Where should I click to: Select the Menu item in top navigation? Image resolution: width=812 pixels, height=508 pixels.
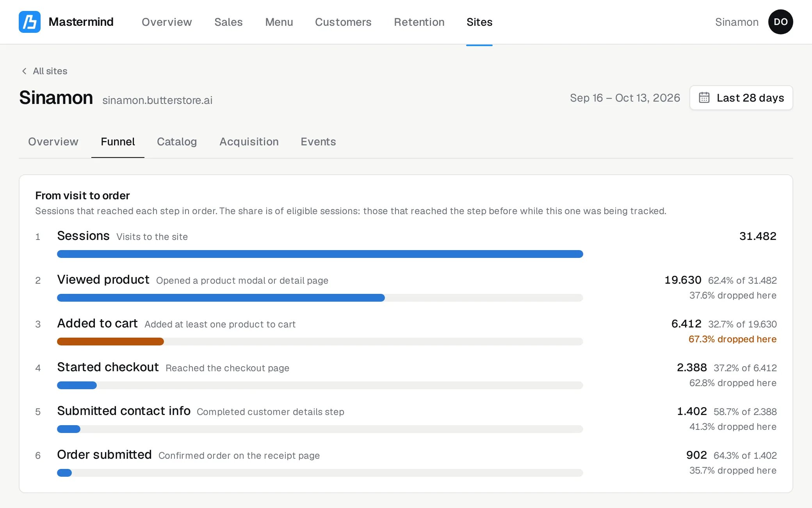pos(279,22)
